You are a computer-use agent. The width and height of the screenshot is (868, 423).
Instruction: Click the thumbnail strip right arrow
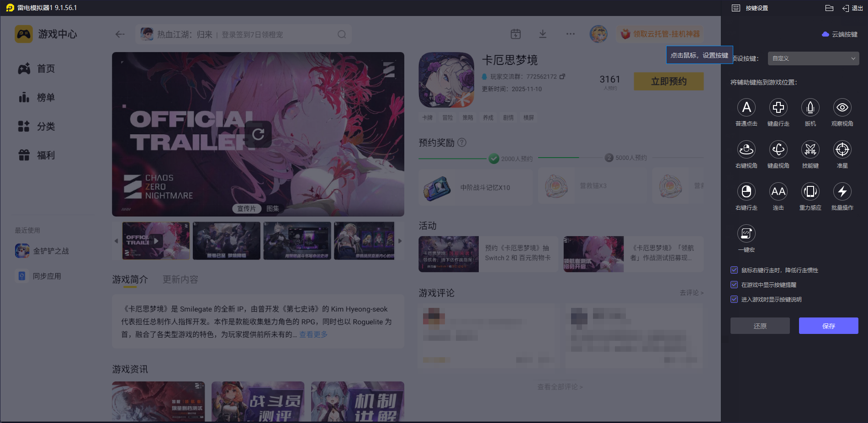pos(400,241)
